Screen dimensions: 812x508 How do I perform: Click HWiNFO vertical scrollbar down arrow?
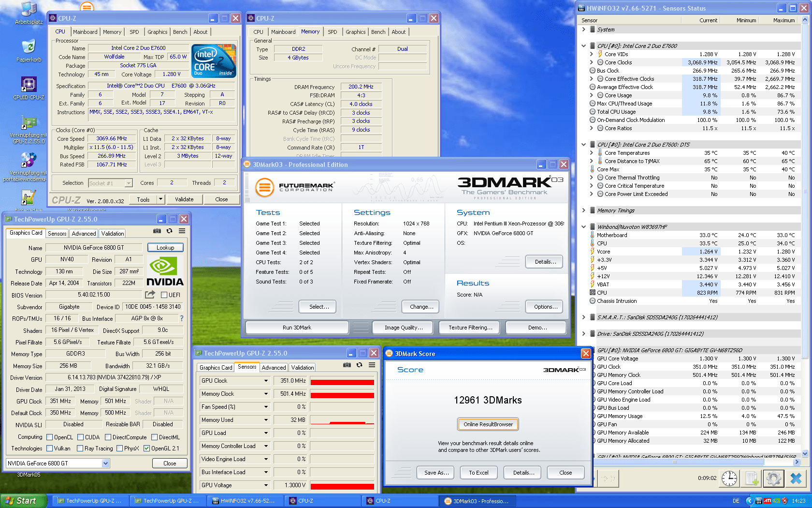[805, 453]
